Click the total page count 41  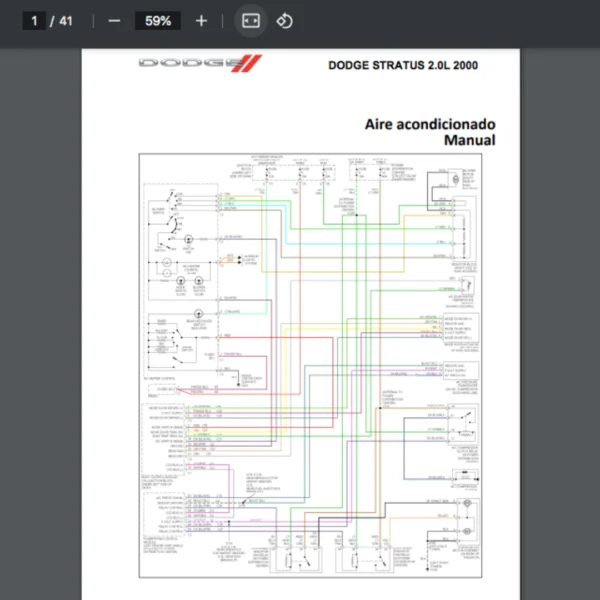pyautogui.click(x=66, y=21)
